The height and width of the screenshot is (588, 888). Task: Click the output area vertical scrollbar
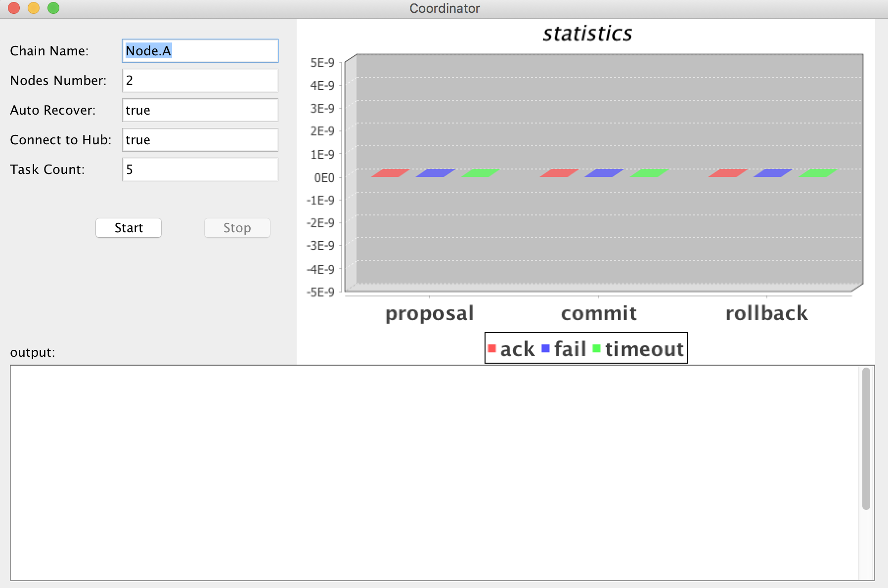click(x=866, y=439)
